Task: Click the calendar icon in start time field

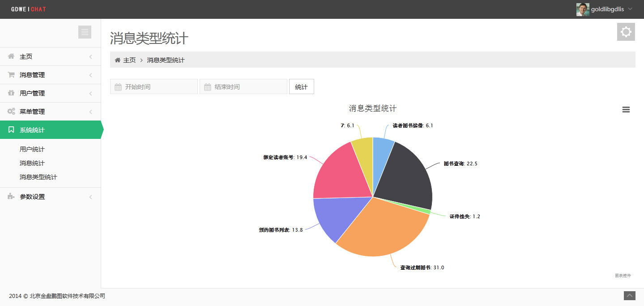Action: click(118, 87)
